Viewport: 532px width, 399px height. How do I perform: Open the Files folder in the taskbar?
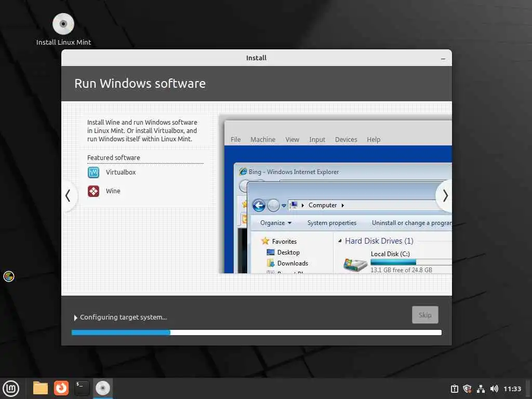41,388
